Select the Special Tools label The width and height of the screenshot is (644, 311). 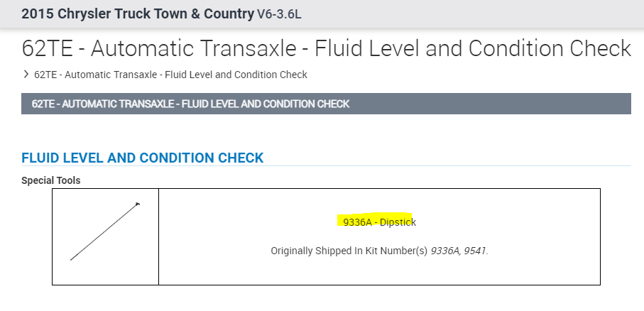click(50, 180)
